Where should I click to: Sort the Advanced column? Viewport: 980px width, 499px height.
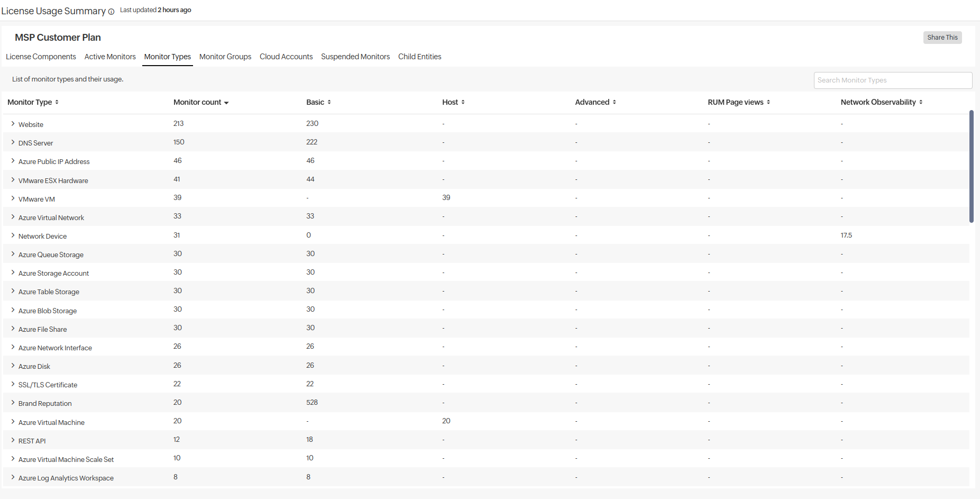[614, 102]
